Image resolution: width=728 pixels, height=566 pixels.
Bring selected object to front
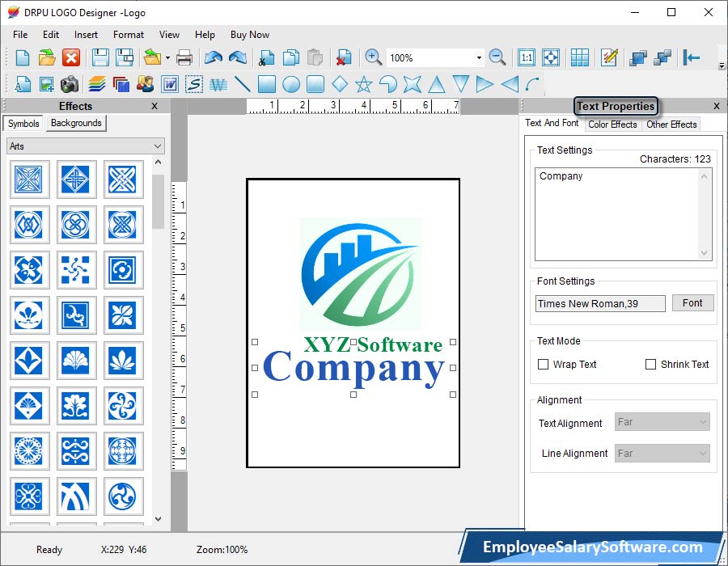pos(638,58)
